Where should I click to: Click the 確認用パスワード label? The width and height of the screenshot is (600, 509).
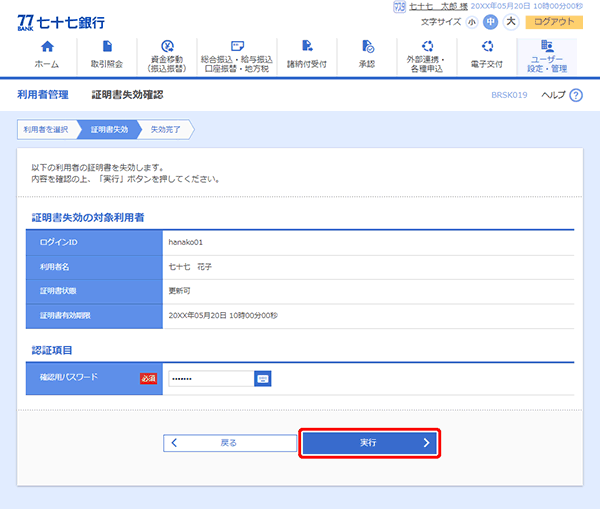click(x=69, y=377)
